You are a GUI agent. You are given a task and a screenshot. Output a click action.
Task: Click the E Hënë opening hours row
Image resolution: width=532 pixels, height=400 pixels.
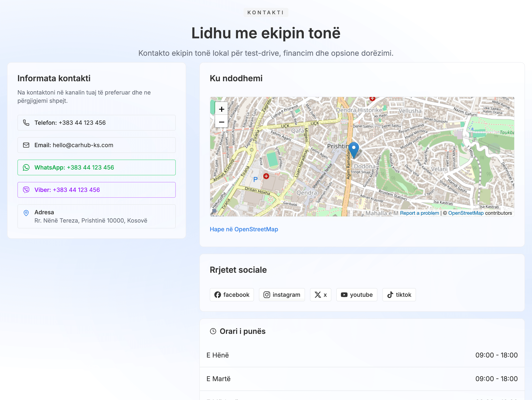click(x=362, y=355)
